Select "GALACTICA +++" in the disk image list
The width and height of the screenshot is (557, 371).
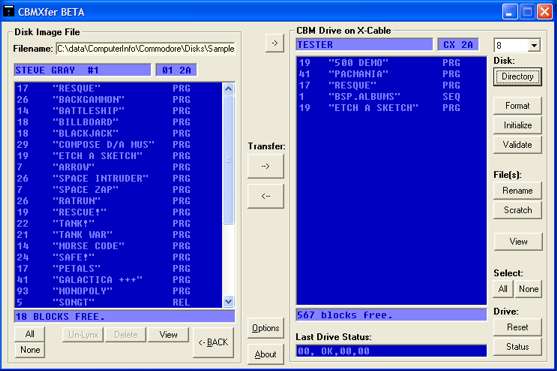point(118,280)
